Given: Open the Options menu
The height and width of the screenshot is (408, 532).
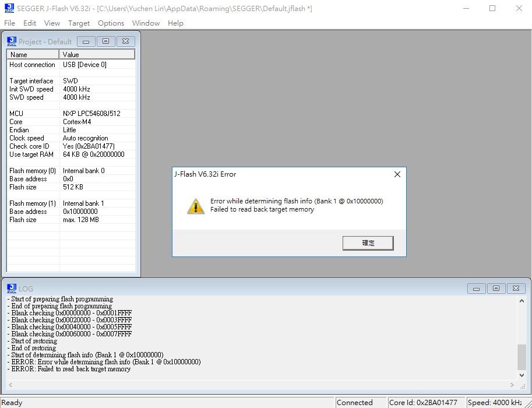Looking at the screenshot, I should (111, 23).
